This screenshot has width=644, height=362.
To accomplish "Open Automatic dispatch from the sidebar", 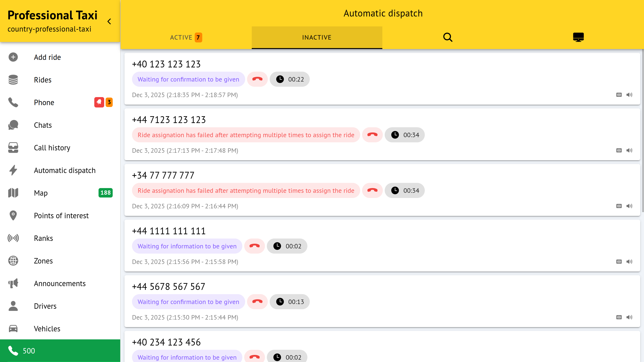I will point(65,170).
